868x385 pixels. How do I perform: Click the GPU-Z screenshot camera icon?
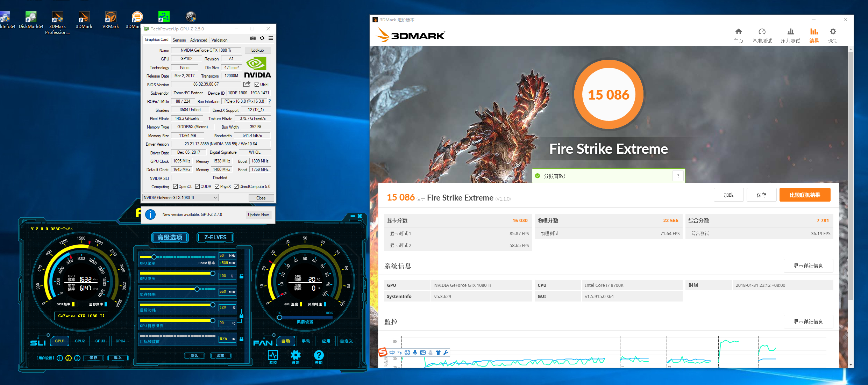253,38
